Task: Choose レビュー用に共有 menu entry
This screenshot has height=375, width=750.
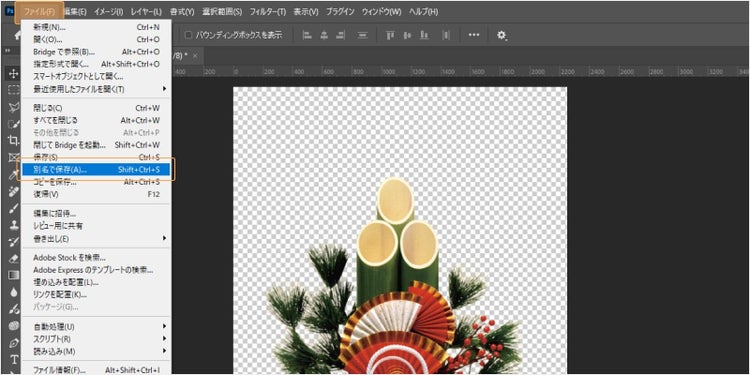Action: coord(96,226)
